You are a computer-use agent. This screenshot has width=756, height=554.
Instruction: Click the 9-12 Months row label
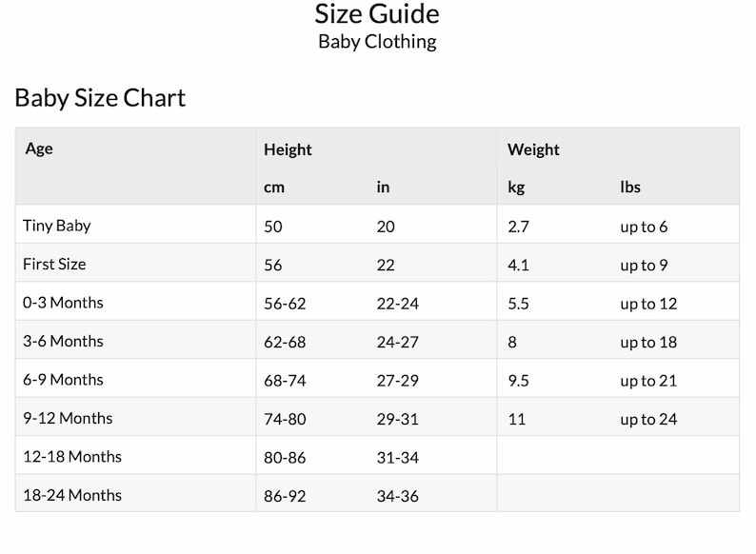68,419
